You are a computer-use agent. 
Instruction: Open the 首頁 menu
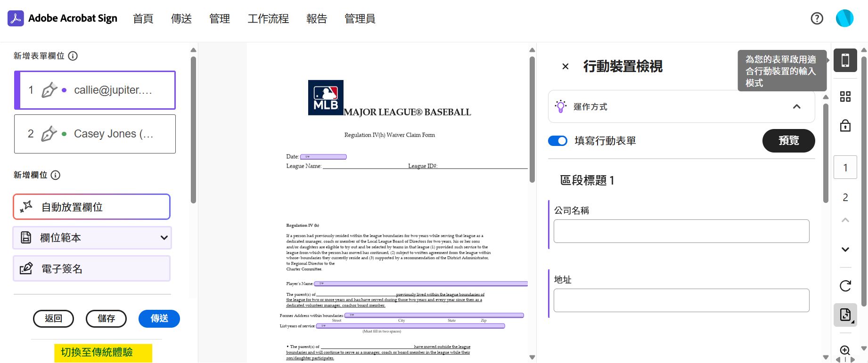click(x=143, y=18)
